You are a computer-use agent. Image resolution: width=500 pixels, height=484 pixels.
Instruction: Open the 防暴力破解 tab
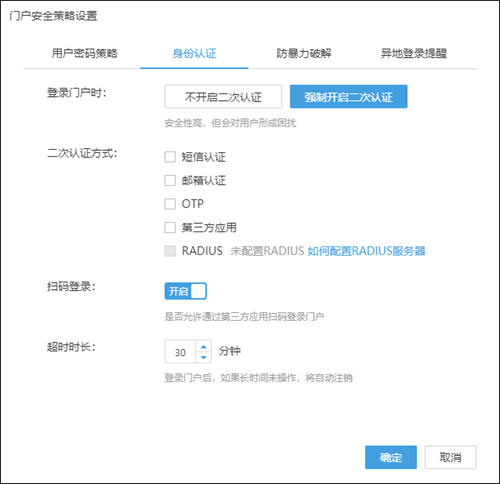pos(304,53)
